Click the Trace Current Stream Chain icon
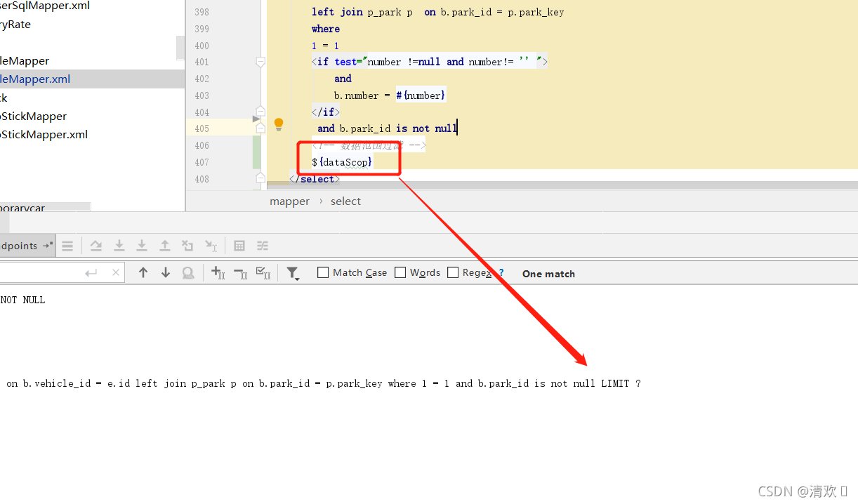Image resolution: width=858 pixels, height=504 pixels. tap(263, 246)
